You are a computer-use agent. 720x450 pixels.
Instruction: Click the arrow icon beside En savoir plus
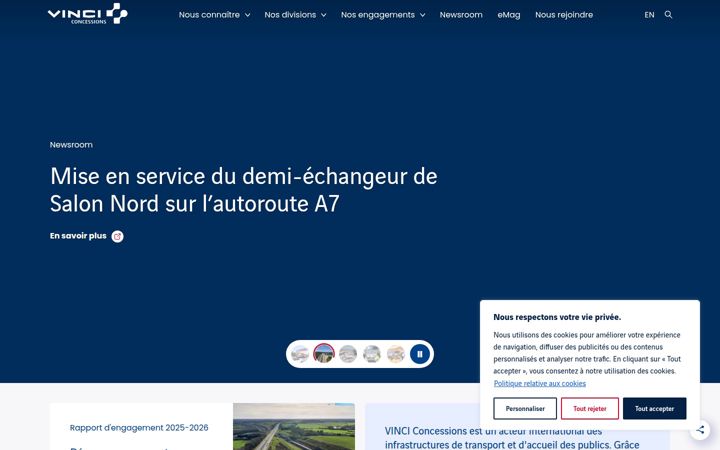(x=118, y=236)
